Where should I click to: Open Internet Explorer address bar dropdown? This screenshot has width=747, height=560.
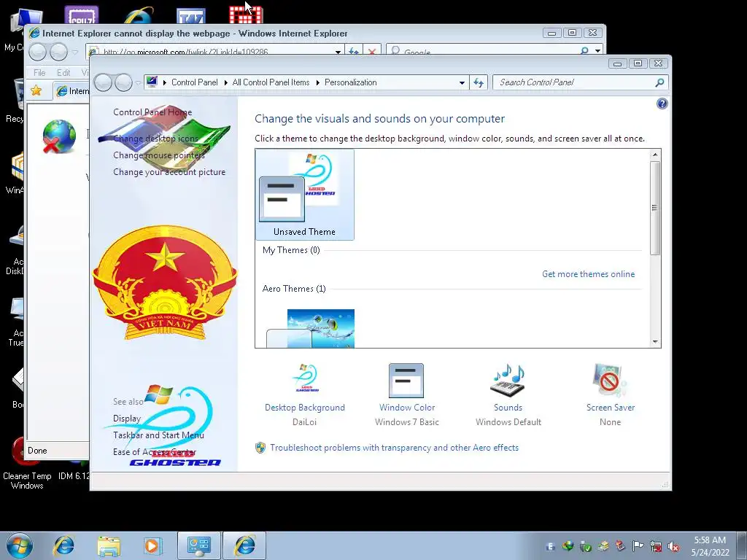tap(338, 51)
